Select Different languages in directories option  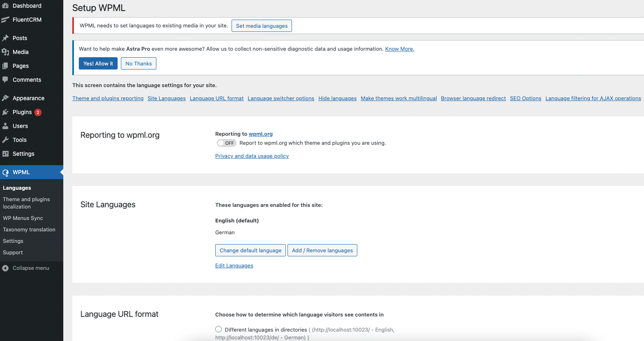[x=218, y=330]
